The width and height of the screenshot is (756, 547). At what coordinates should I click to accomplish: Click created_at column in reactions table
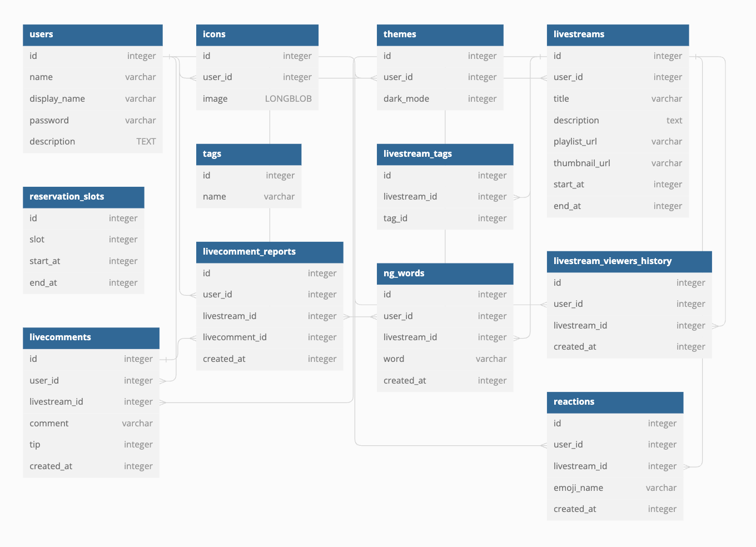click(615, 509)
